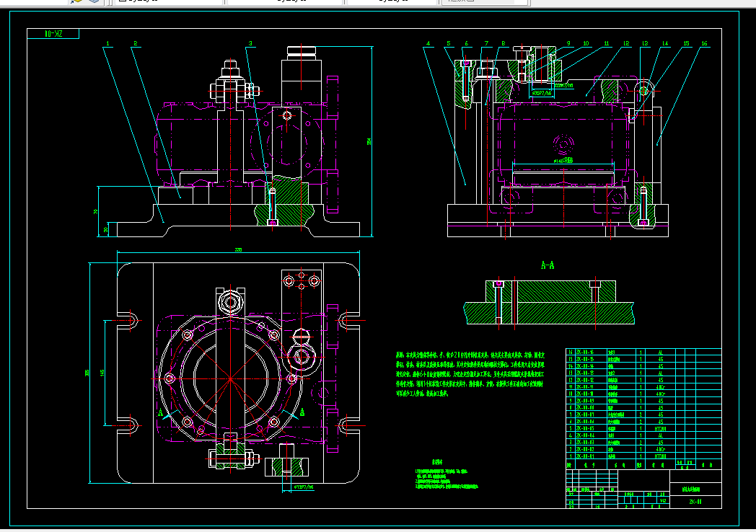The width and height of the screenshot is (756, 532).
Task: Select the 305 height dimension text
Action: click(x=87, y=373)
